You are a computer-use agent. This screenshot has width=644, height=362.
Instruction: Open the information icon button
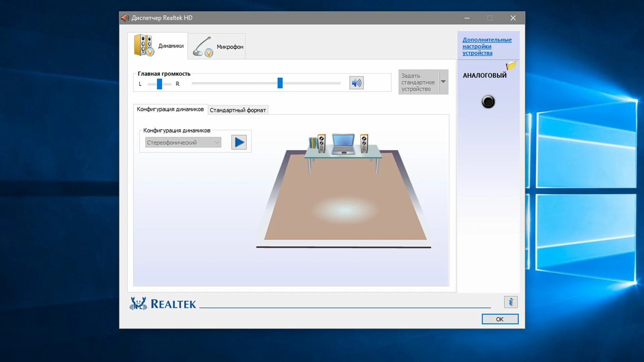[511, 302]
